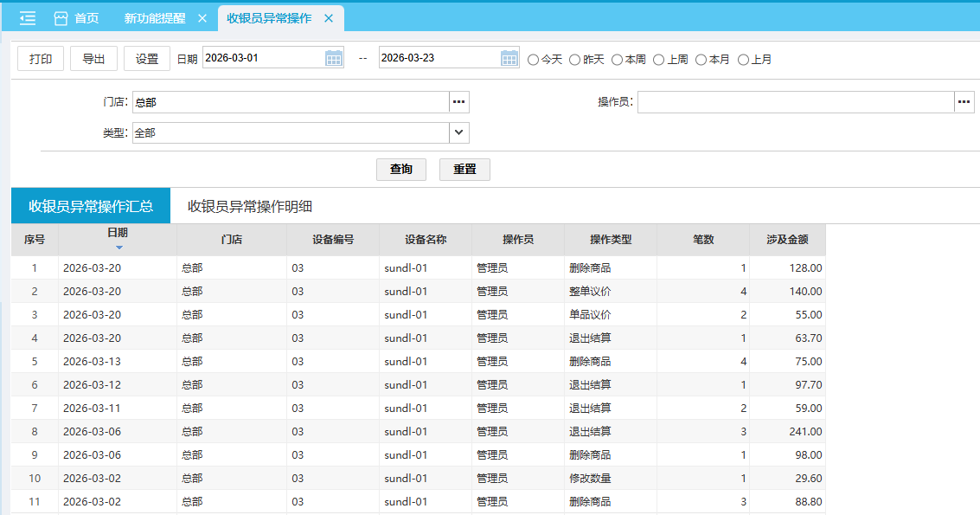This screenshot has height=515, width=980.
Task: Close the 收银员异常操作 tab
Action: click(x=329, y=18)
